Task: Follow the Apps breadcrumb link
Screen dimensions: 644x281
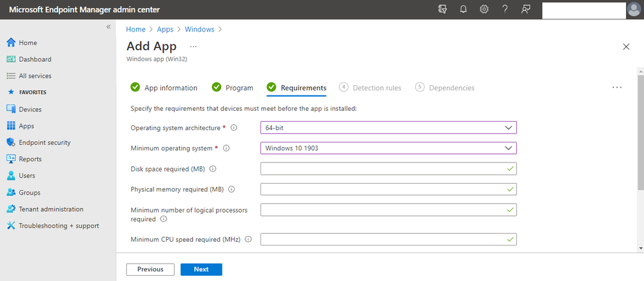Action: [165, 29]
